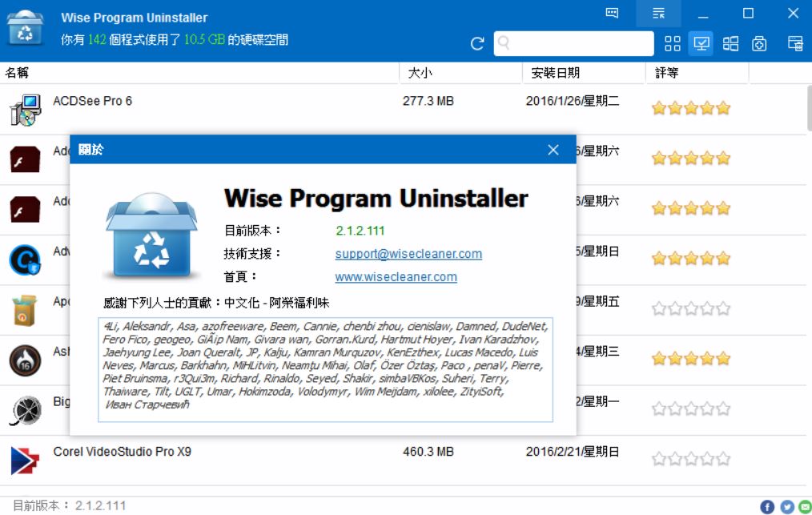Screen dimensions: 812x515
Task: Click the 技術支援 label in About dialog
Action: [251, 254]
